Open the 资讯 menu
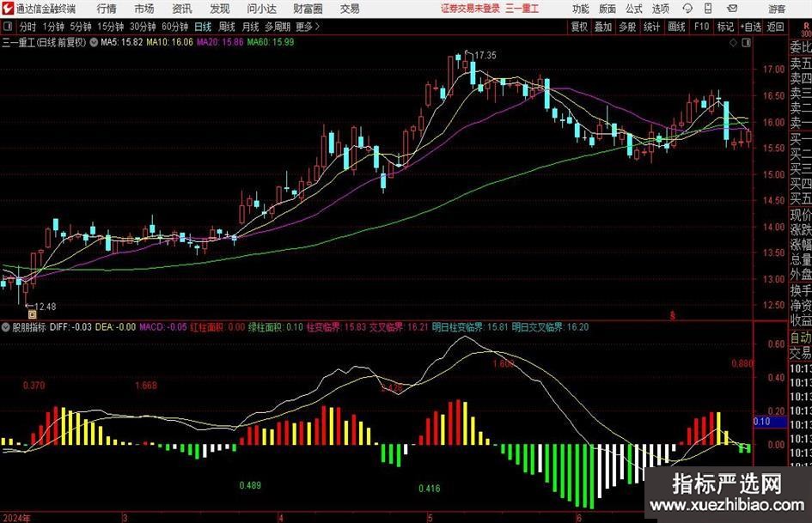The image size is (812, 523). coord(182,9)
